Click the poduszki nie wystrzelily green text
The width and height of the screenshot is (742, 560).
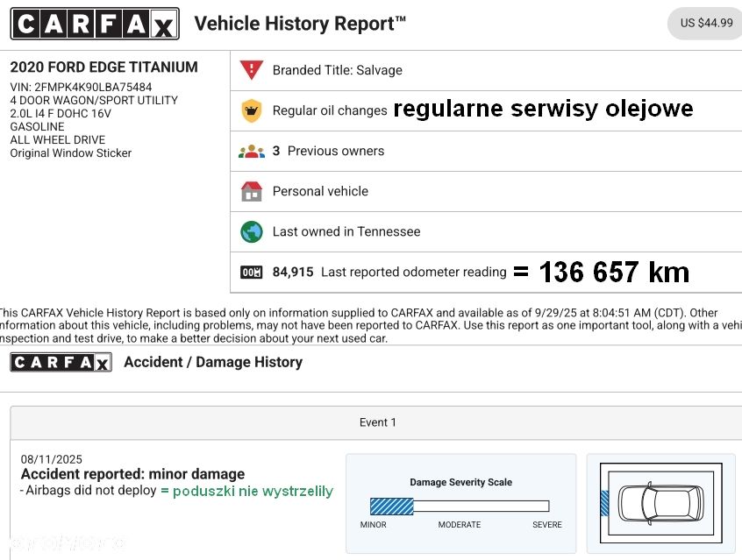tap(253, 492)
